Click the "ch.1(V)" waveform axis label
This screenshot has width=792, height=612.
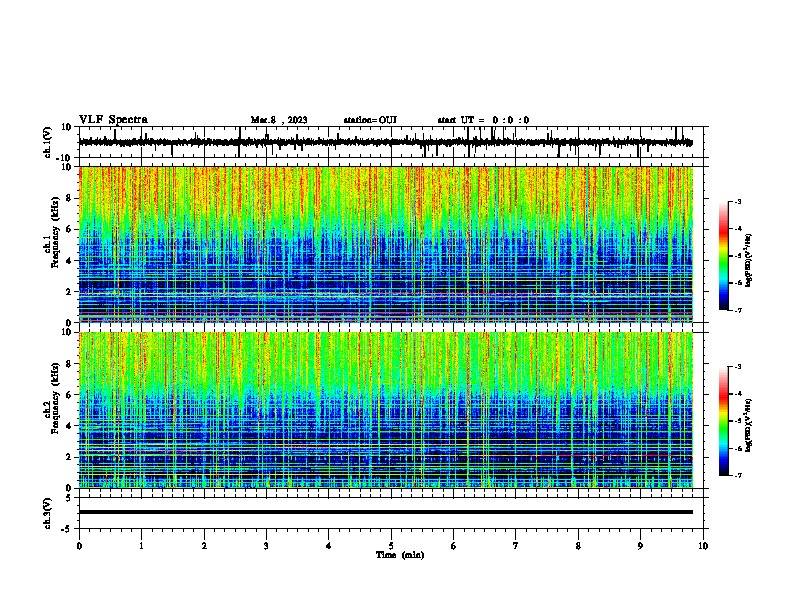tap(48, 142)
